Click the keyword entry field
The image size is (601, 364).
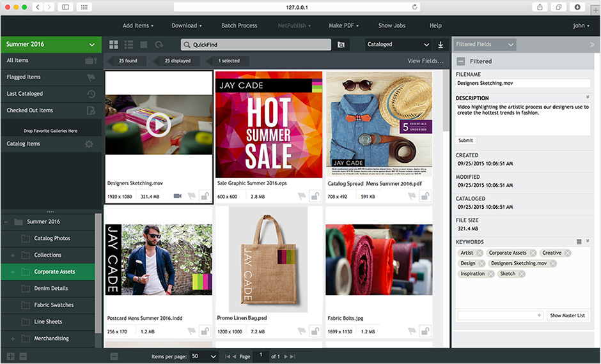500,315
